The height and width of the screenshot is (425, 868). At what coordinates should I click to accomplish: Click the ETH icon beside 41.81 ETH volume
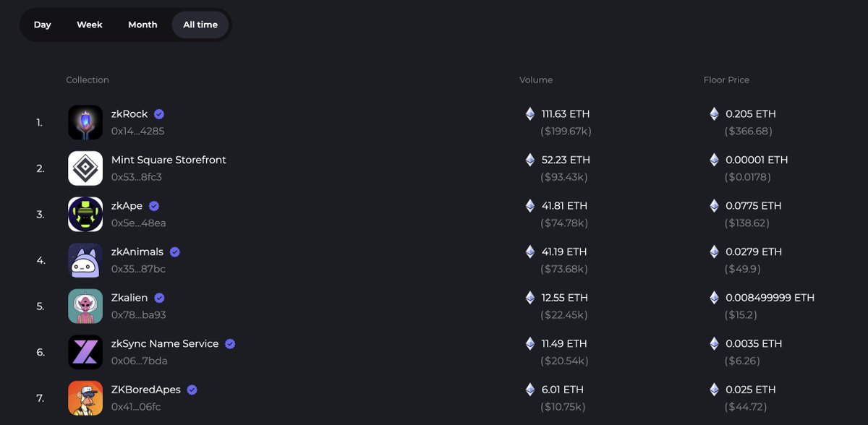530,205
